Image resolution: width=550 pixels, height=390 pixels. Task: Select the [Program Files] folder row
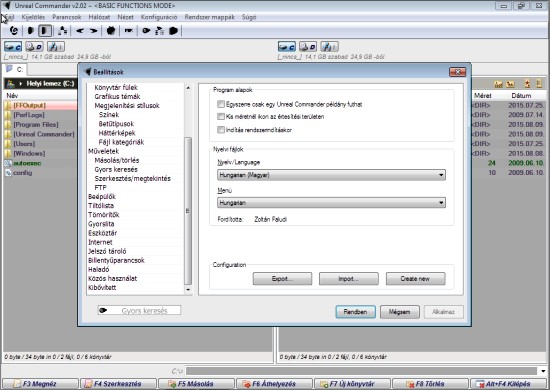pos(41,125)
